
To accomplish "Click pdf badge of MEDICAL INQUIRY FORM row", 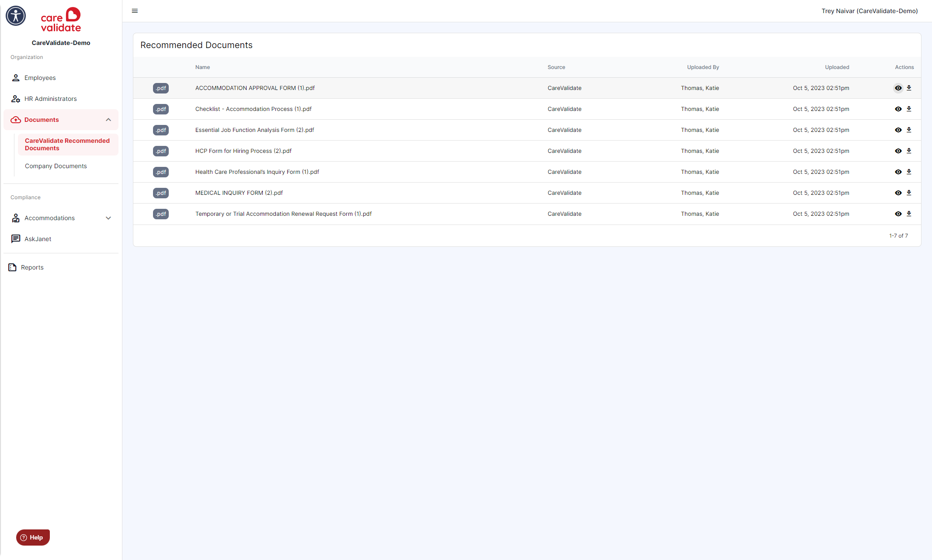I will tap(161, 193).
